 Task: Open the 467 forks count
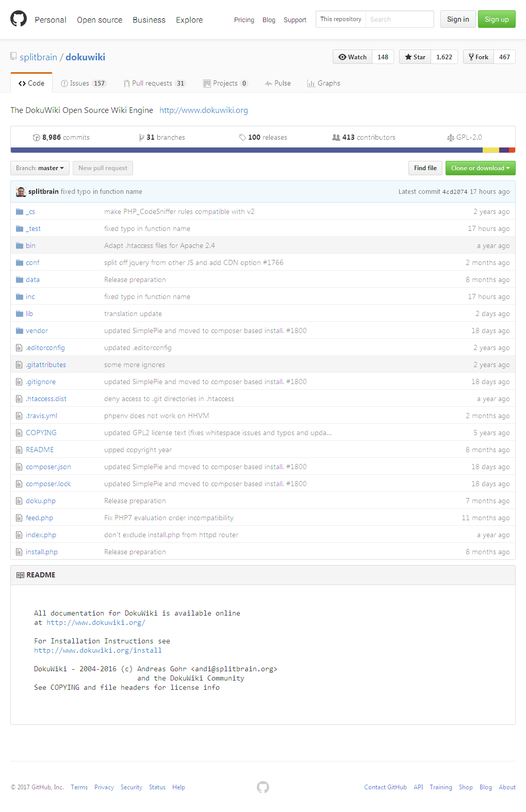point(504,57)
